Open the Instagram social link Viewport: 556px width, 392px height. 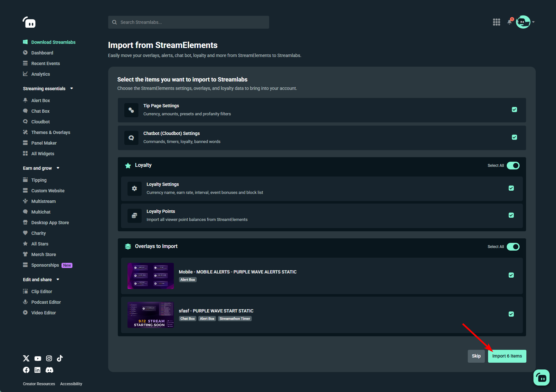click(x=49, y=358)
